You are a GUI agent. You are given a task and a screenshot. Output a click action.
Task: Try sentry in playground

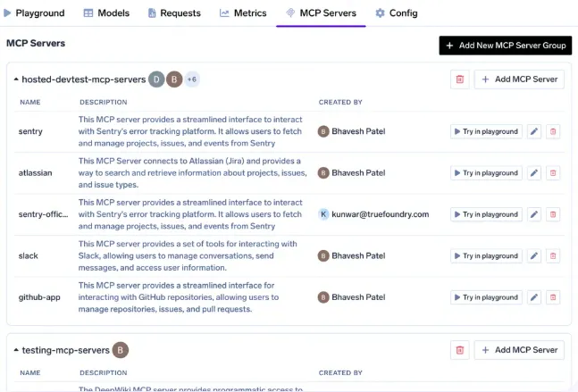486,131
